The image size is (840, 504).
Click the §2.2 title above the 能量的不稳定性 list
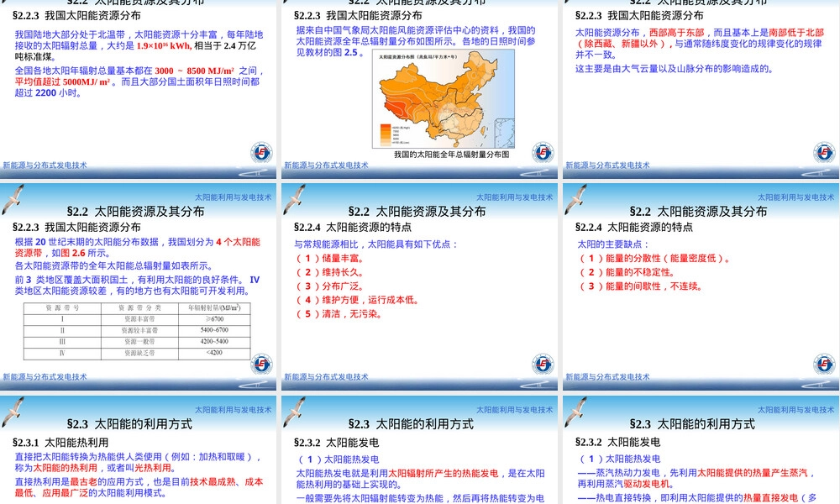point(698,212)
